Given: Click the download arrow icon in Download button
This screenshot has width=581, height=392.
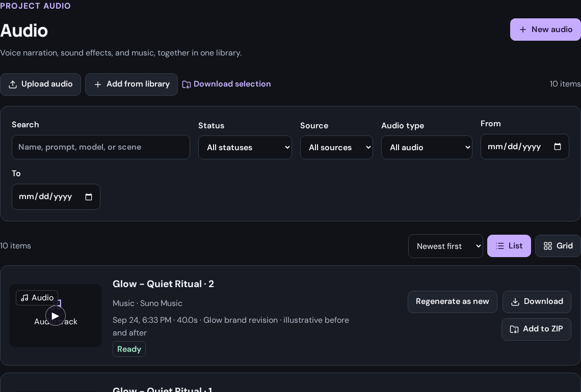Looking at the screenshot, I should tap(515, 302).
